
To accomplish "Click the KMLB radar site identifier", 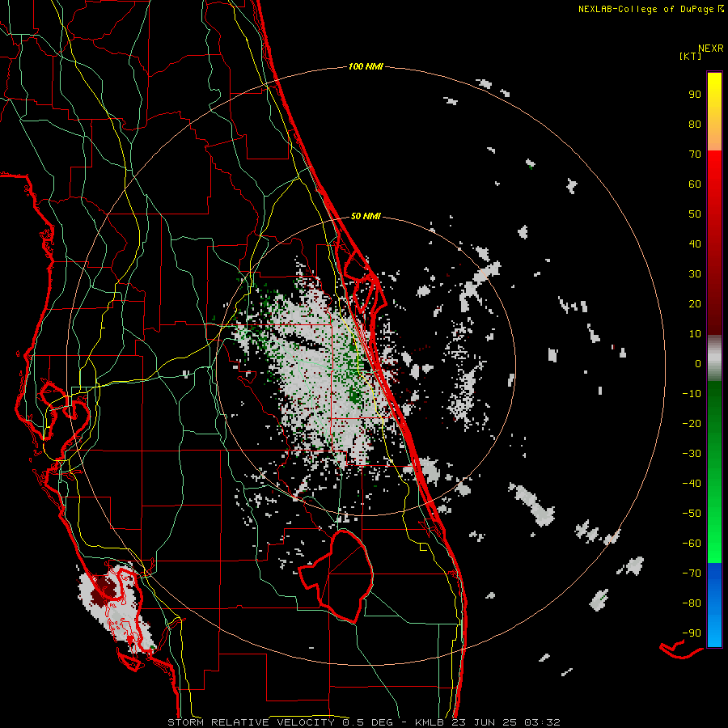I will pos(430,722).
